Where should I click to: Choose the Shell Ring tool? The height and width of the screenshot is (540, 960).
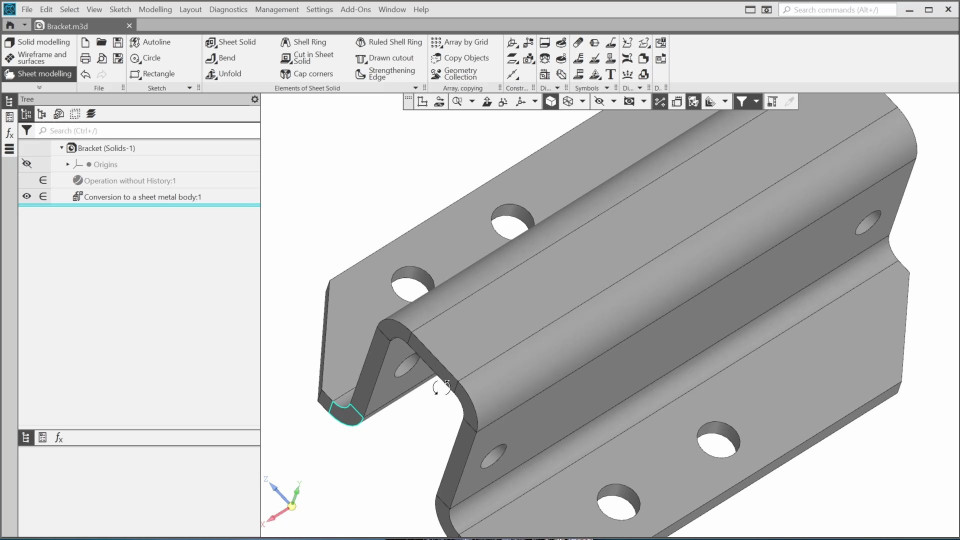pyautogui.click(x=304, y=42)
